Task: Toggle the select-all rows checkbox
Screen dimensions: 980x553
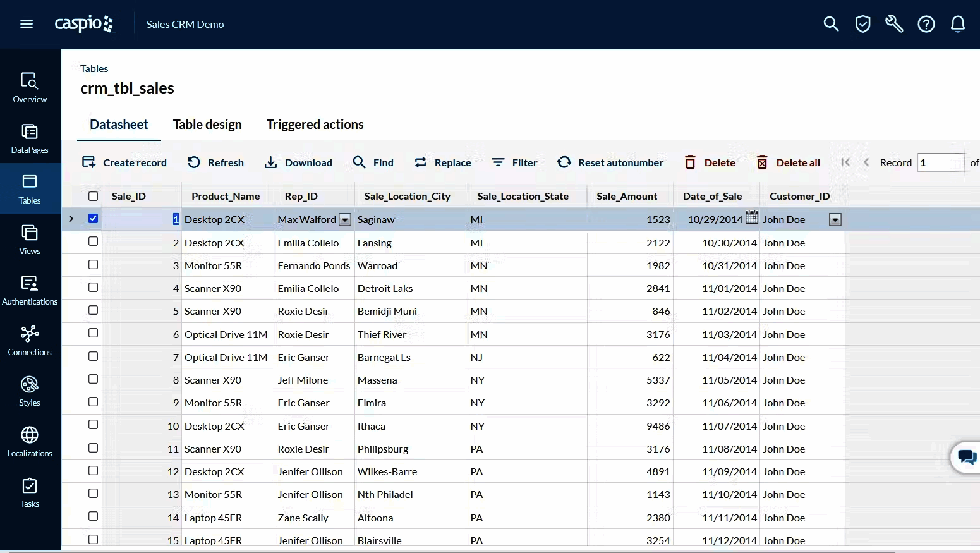Action: pyautogui.click(x=94, y=196)
